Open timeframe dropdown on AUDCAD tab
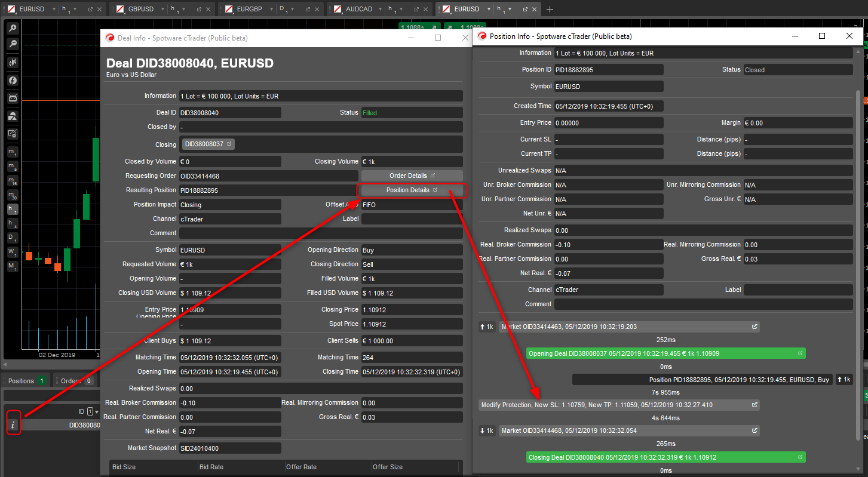 [402, 10]
